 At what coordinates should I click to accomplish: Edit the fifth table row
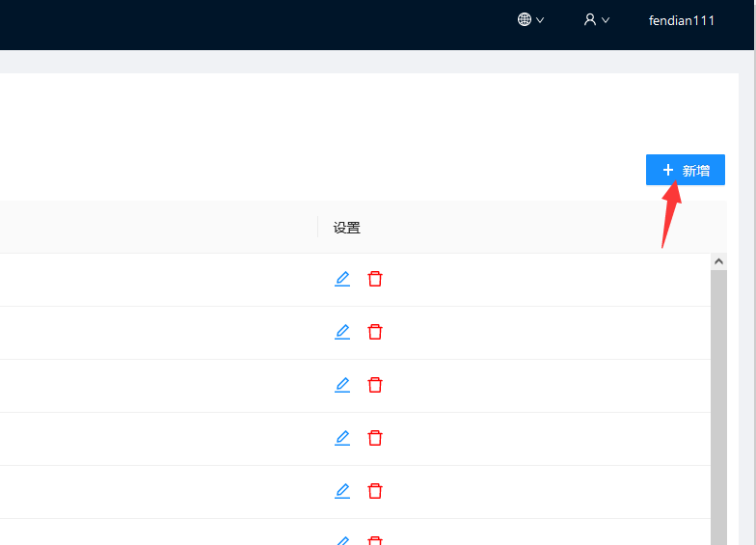pyautogui.click(x=342, y=491)
